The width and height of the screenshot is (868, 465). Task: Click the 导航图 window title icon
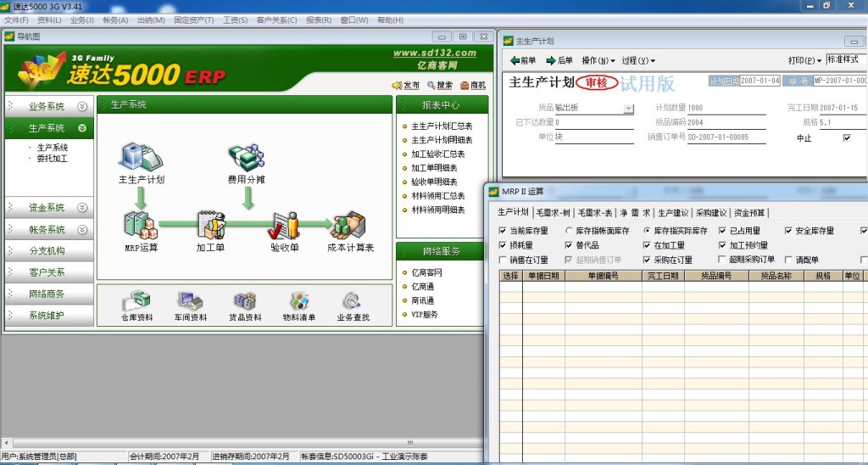(x=9, y=36)
